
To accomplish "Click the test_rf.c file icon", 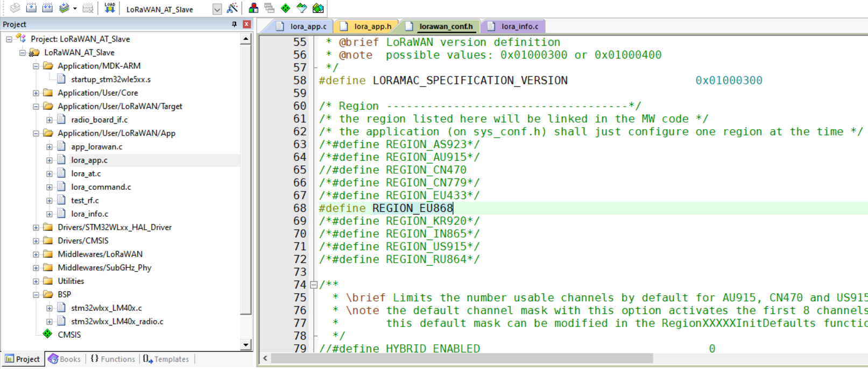I will (x=61, y=200).
